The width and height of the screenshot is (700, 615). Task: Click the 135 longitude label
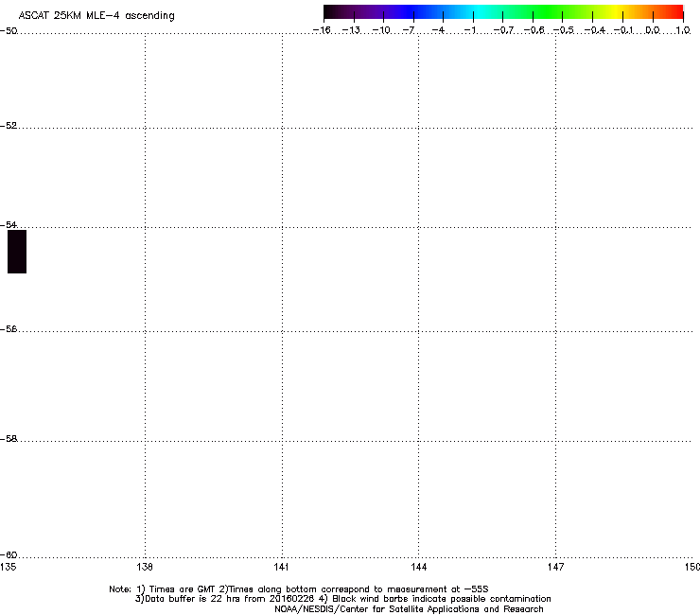tap(8, 567)
